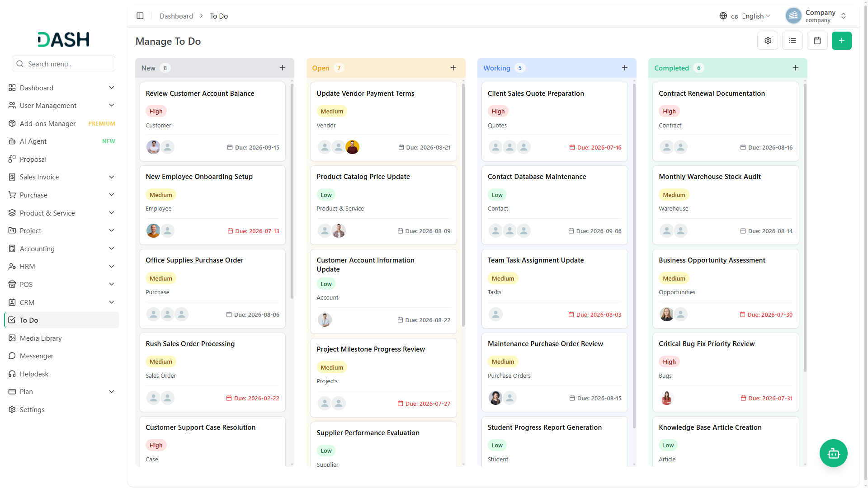Toggle the sidebar panel icon
The image size is (868, 488).
click(140, 16)
